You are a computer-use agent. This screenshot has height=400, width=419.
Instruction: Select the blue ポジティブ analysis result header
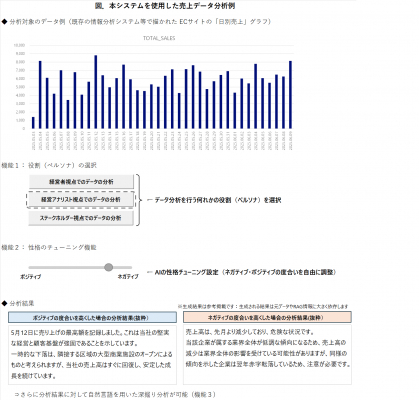[92, 317]
